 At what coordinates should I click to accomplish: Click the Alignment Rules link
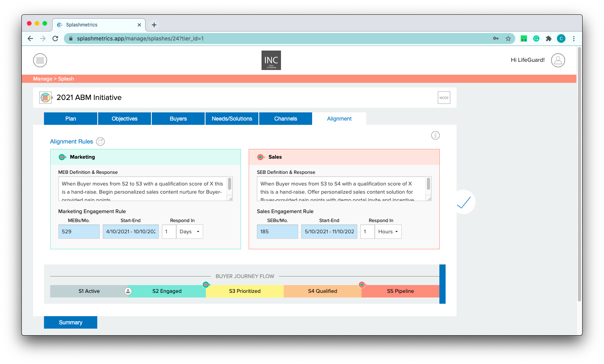click(x=72, y=142)
